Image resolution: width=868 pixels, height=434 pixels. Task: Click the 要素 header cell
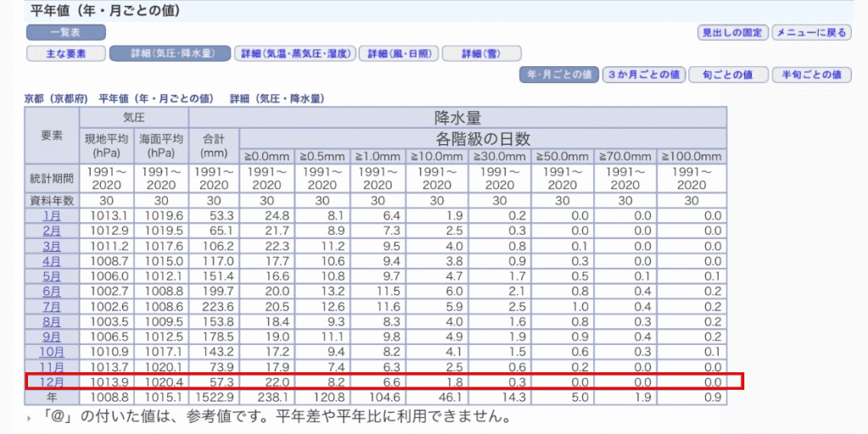[52, 136]
